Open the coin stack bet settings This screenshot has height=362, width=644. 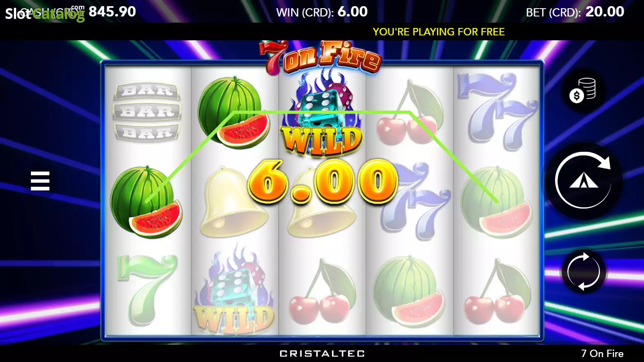click(x=583, y=90)
